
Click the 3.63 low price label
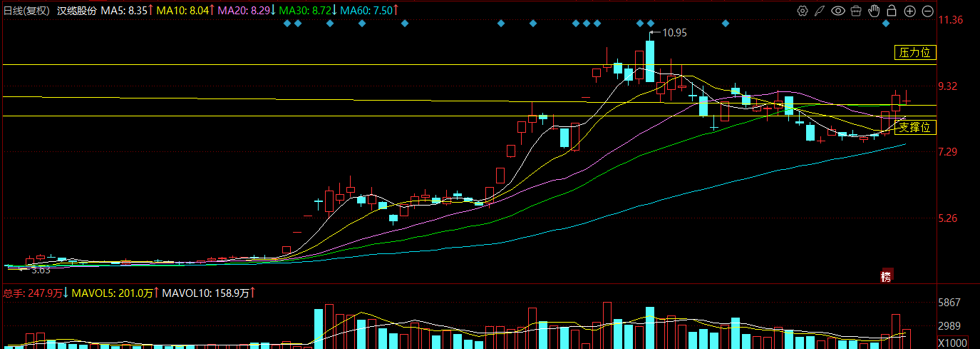[x=41, y=270]
